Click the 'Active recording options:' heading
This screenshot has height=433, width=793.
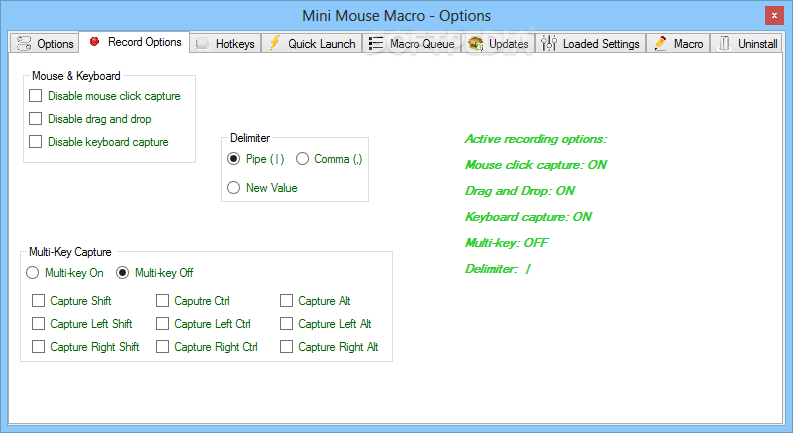pos(536,139)
